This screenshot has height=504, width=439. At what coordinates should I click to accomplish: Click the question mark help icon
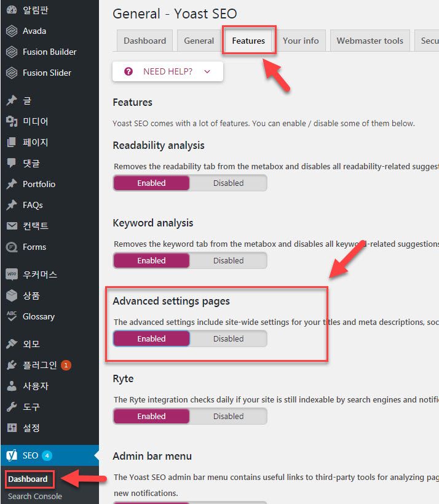pyautogui.click(x=129, y=71)
